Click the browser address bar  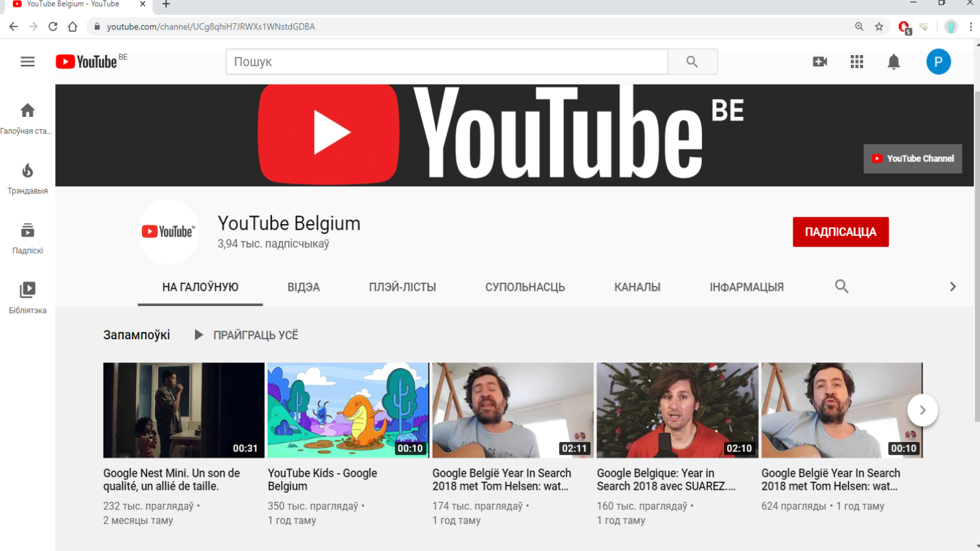coord(472,26)
